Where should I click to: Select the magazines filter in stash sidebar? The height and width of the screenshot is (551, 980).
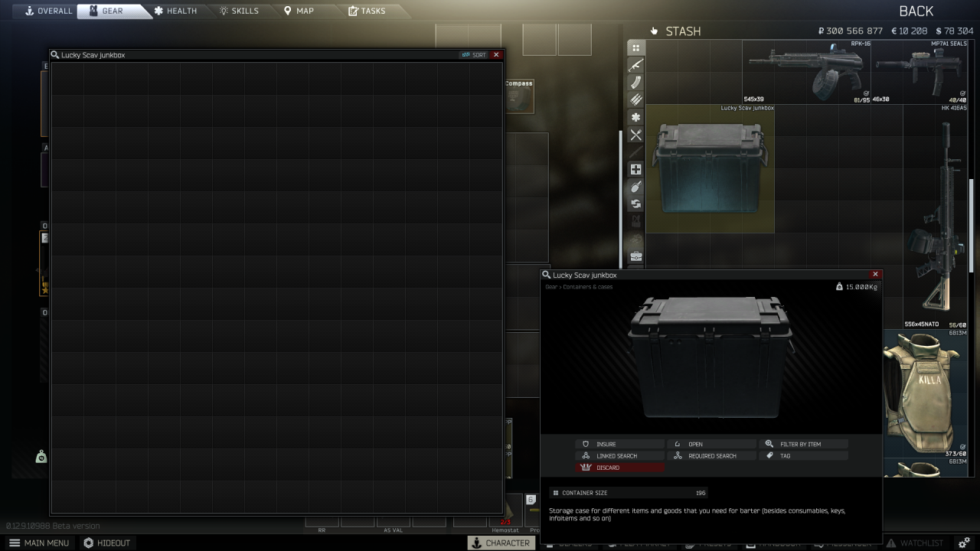(x=635, y=82)
